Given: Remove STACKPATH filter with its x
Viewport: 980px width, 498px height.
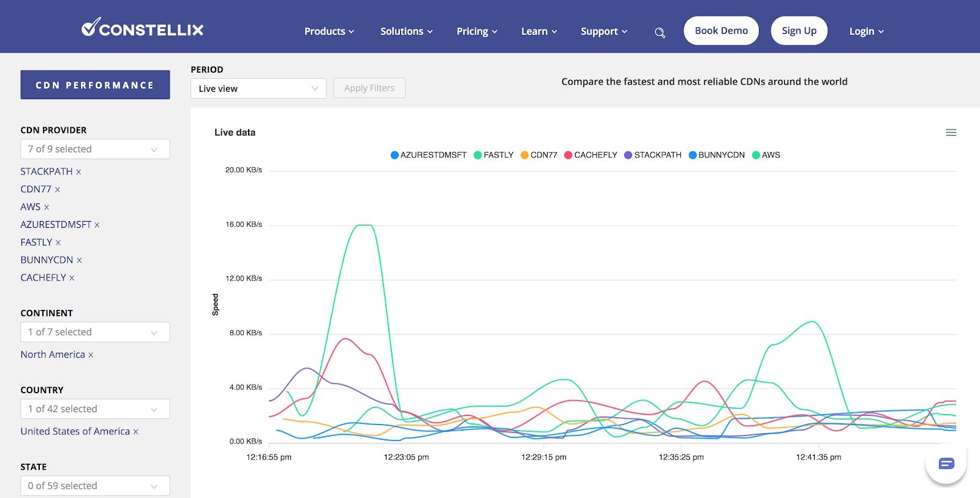Looking at the screenshot, I should pos(78,172).
